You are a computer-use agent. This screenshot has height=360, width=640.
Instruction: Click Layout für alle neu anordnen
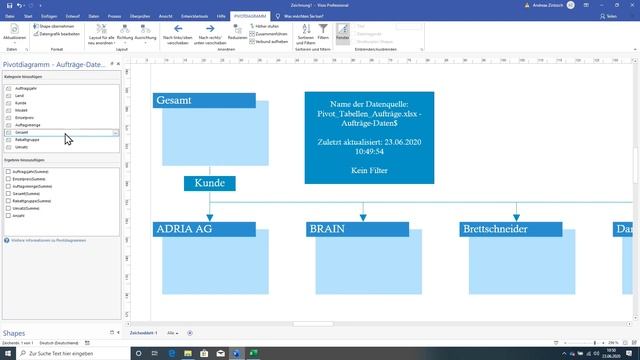101,34
